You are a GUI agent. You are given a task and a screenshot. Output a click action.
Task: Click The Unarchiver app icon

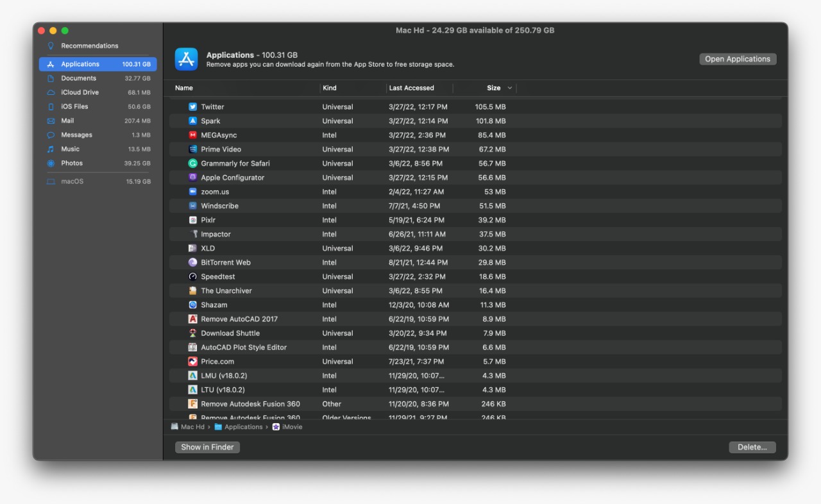[x=192, y=290]
